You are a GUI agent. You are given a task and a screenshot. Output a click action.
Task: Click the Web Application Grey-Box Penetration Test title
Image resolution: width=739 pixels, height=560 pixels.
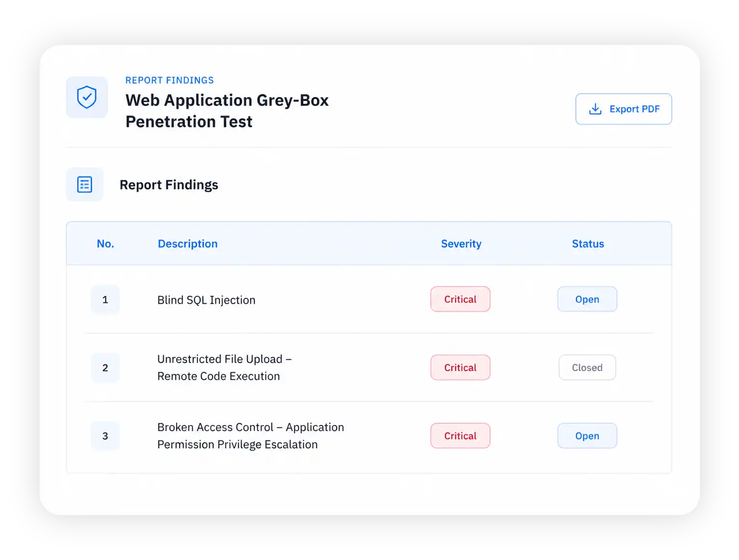coord(227,111)
